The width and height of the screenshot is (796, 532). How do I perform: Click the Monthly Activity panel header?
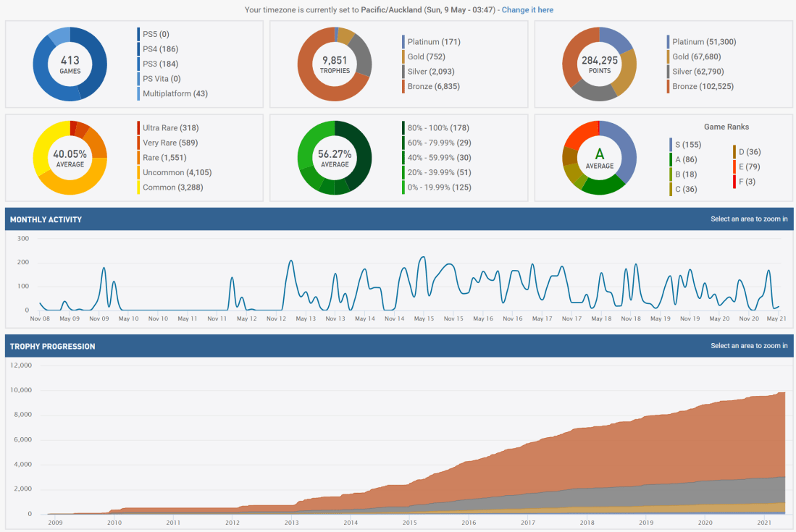[46, 219]
